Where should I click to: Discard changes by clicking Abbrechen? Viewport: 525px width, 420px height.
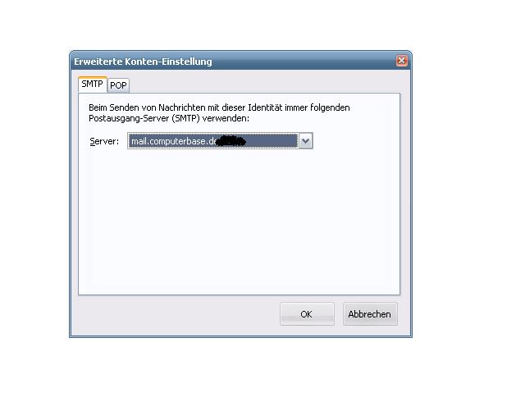[x=370, y=314]
